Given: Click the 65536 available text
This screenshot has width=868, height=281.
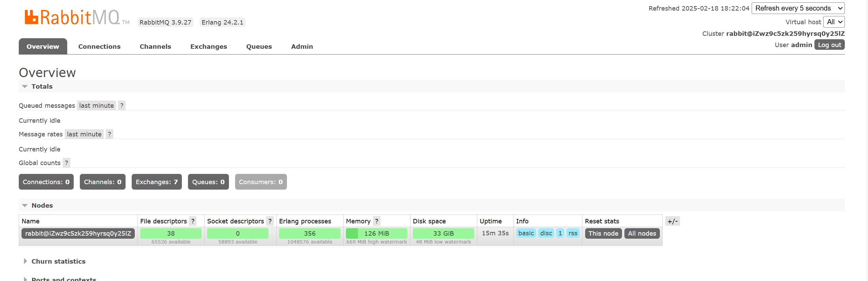Looking at the screenshot, I should [171, 242].
